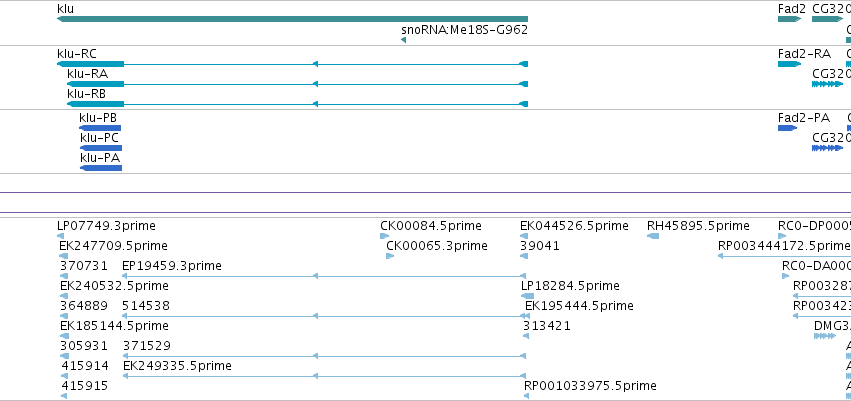Select the klu gene bar

point(292,19)
